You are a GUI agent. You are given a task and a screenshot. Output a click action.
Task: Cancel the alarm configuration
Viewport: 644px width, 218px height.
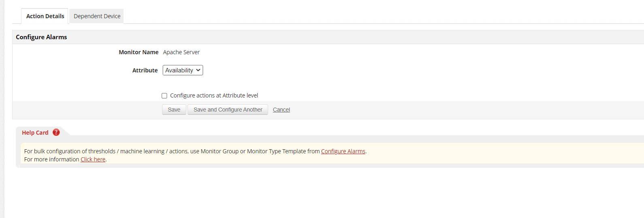pos(281,110)
